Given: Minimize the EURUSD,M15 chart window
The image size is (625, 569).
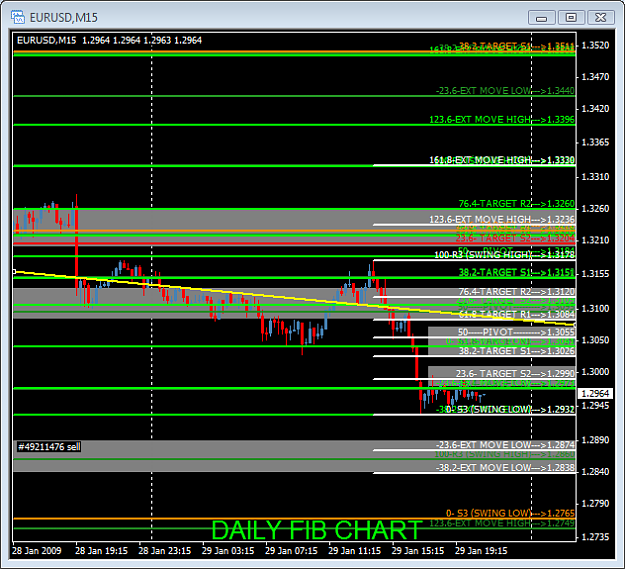Looking at the screenshot, I should click(x=541, y=18).
